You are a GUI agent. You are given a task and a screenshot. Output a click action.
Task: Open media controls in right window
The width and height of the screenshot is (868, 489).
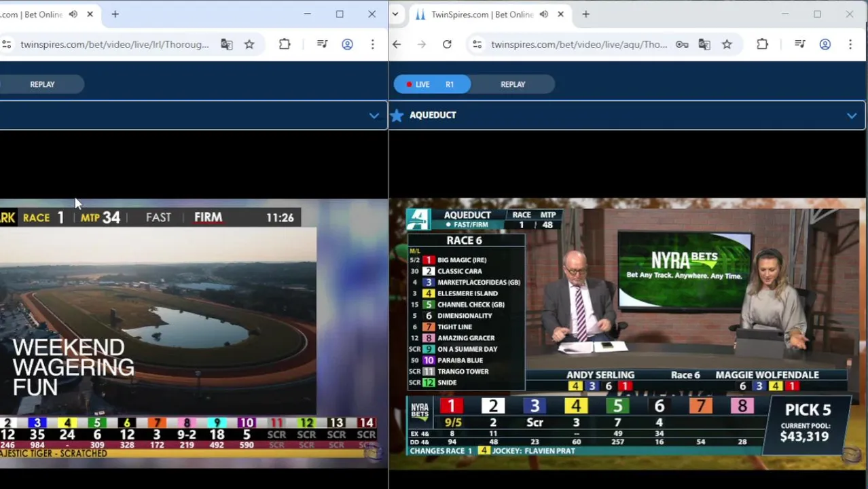(x=800, y=44)
